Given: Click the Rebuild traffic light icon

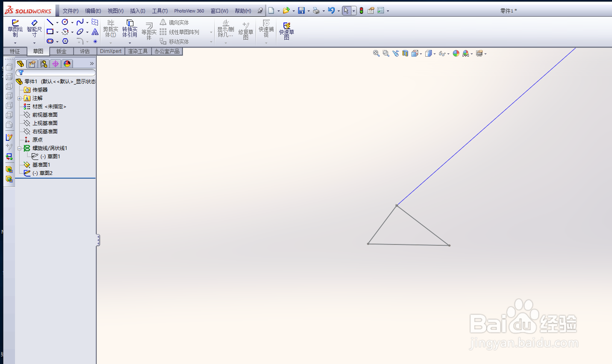Looking at the screenshot, I should 361,10.
